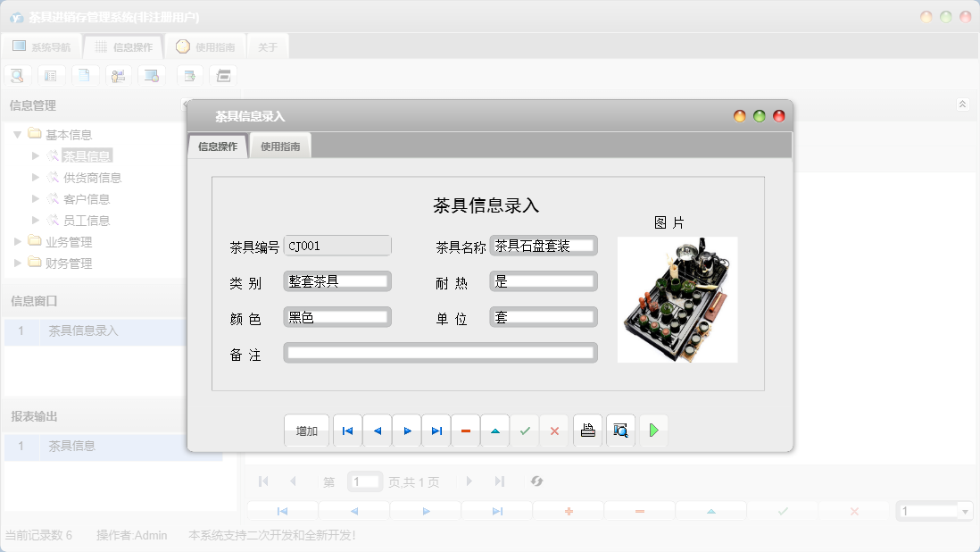The width and height of the screenshot is (980, 552).
Task: Delete record using the red minus icon
Action: [465, 431]
